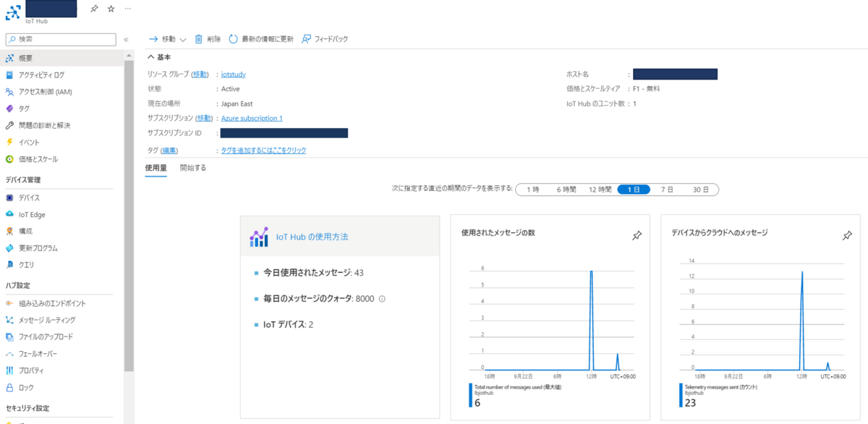Click タグを追加するにはここをクリック link
The width and height of the screenshot is (868, 424).
[x=263, y=150]
